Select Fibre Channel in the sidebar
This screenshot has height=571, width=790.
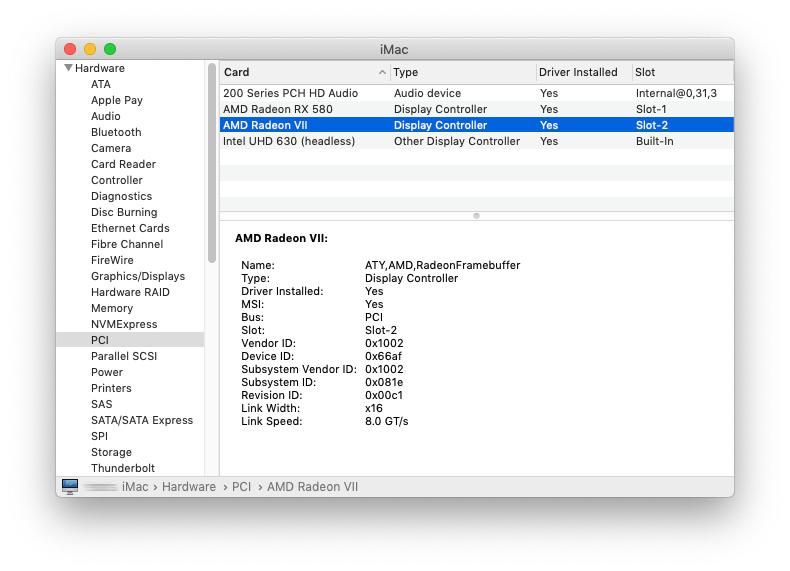coord(127,244)
